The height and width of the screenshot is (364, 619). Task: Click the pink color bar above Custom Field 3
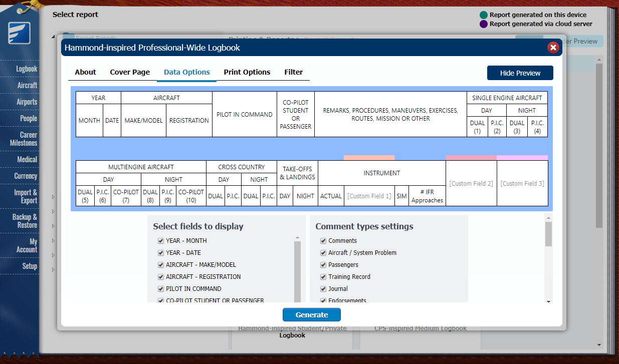point(522,158)
